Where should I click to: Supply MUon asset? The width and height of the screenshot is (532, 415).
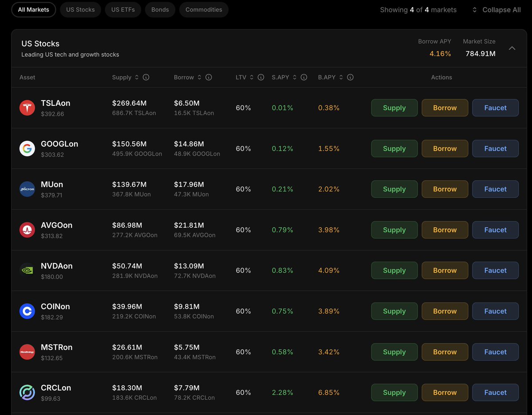[x=394, y=189]
